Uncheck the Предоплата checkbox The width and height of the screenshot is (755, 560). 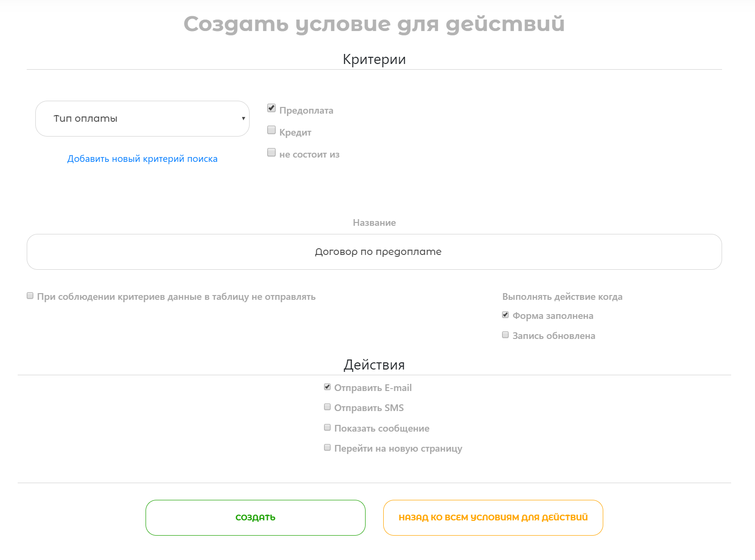pos(272,108)
